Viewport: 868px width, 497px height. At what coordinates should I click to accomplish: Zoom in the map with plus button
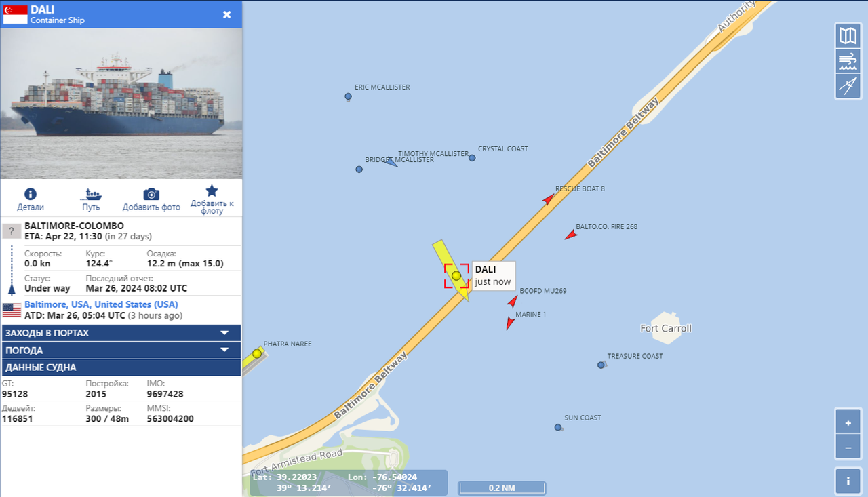[x=848, y=422]
